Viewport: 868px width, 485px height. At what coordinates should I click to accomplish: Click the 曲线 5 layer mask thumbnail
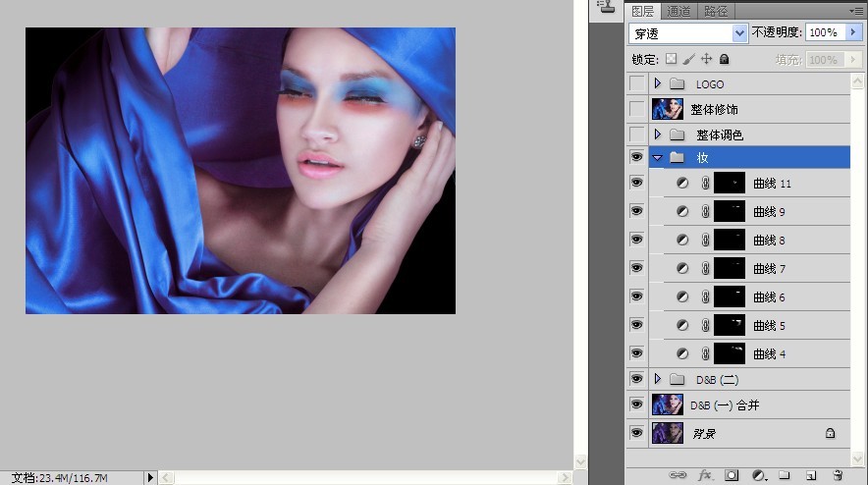point(729,325)
